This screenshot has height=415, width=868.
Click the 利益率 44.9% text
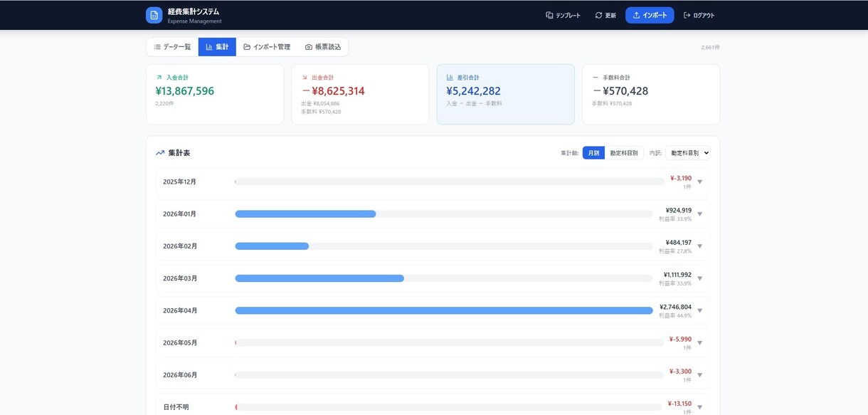(675, 315)
